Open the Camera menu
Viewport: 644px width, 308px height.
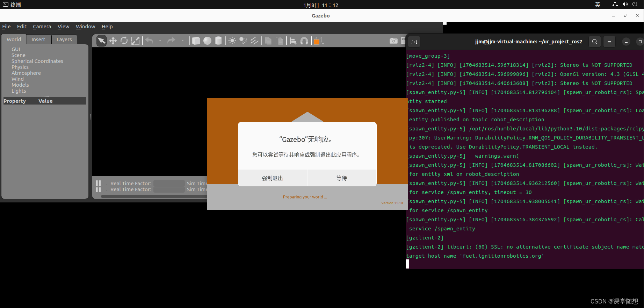point(42,27)
